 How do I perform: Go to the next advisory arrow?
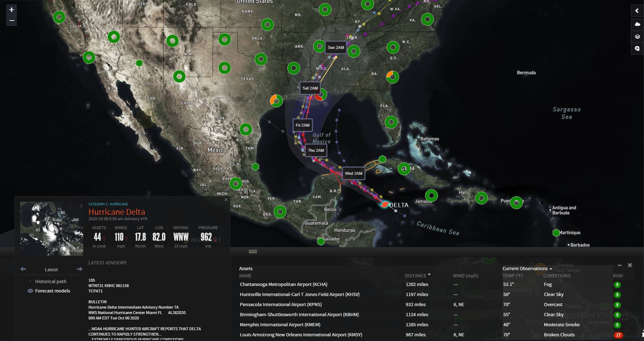click(x=80, y=269)
